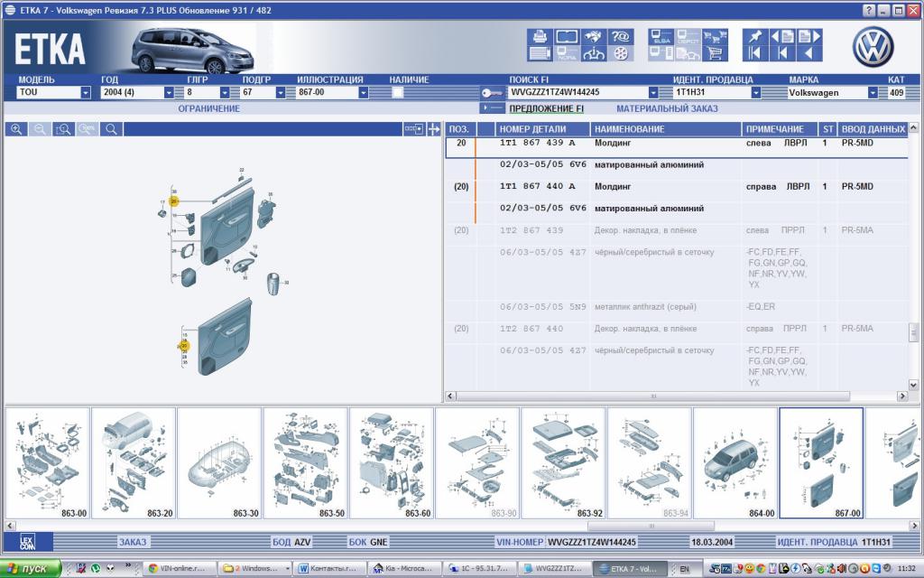Open the ПОИСК FI VIN dropdown
The image size is (924, 578).
[653, 93]
